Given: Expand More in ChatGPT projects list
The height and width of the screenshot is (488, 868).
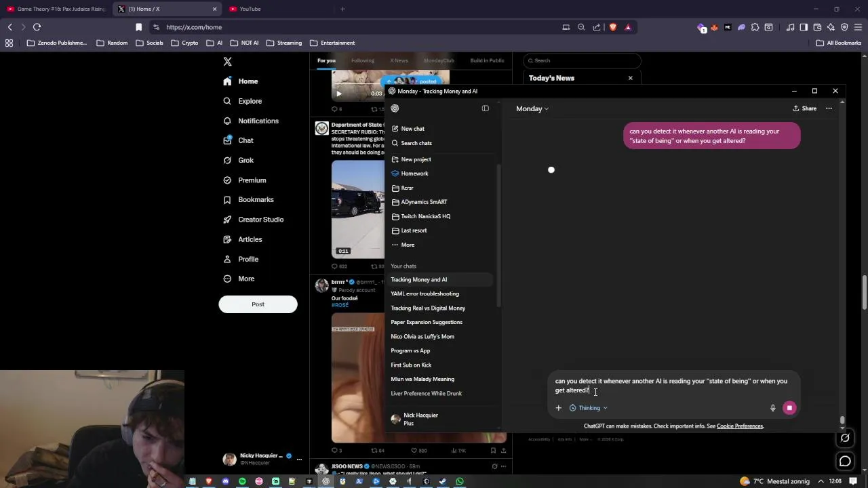Looking at the screenshot, I should 403,245.
